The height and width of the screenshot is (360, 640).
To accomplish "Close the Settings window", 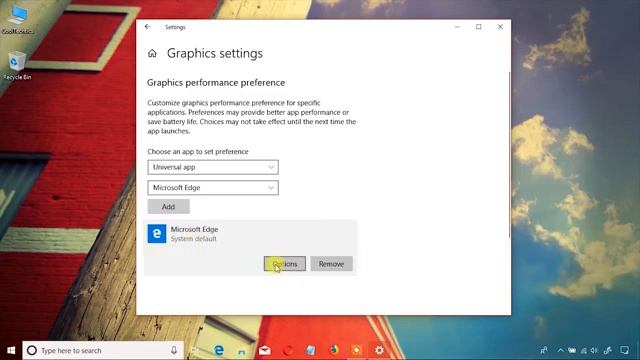I will tap(500, 27).
